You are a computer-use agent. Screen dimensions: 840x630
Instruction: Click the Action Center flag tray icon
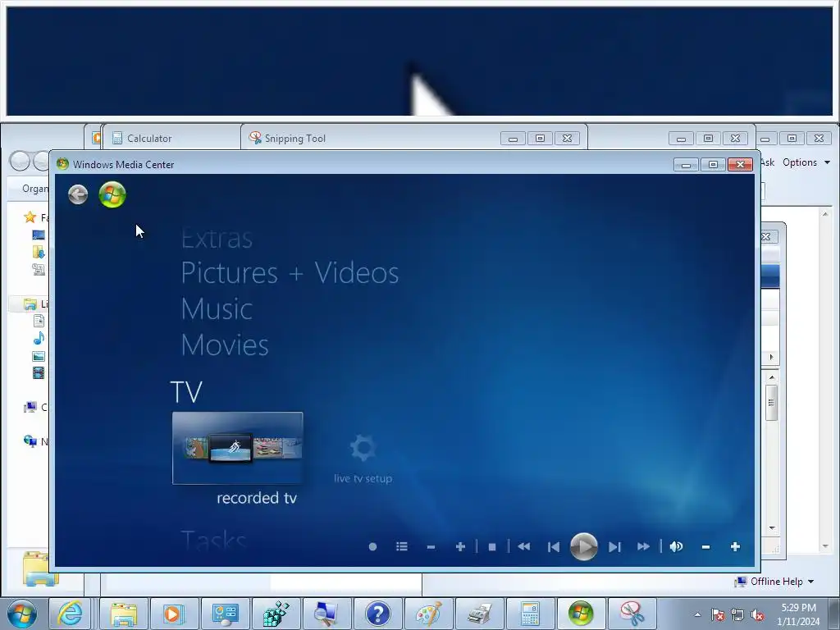(718, 614)
